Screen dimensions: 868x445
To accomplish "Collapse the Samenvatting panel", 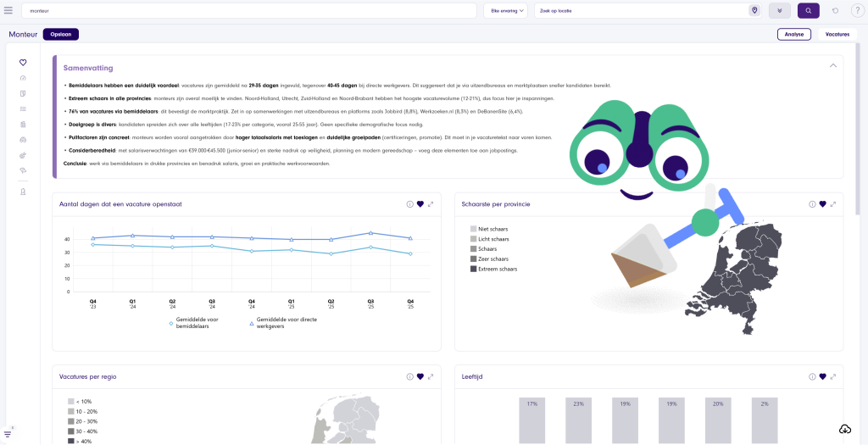I will (832, 65).
